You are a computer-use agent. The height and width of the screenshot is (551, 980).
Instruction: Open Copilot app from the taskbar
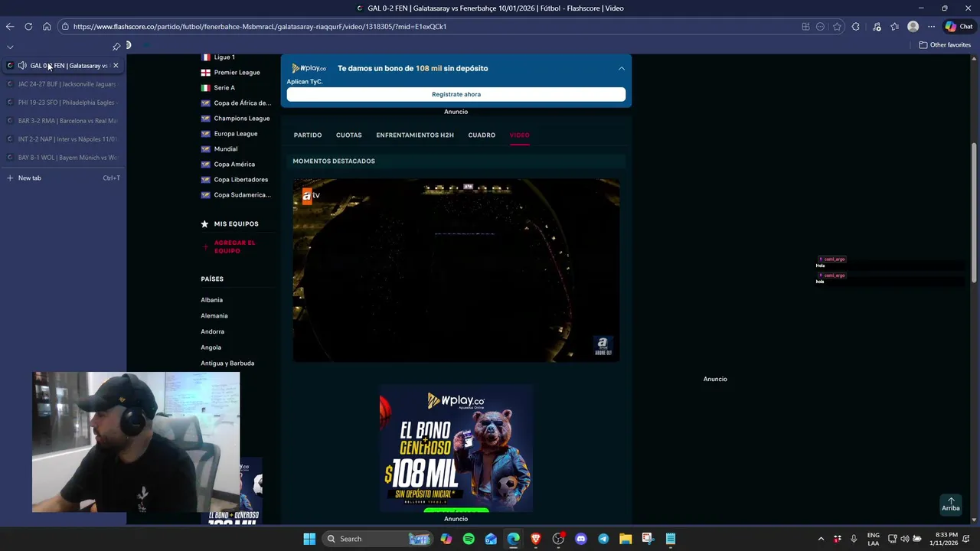tap(446, 539)
